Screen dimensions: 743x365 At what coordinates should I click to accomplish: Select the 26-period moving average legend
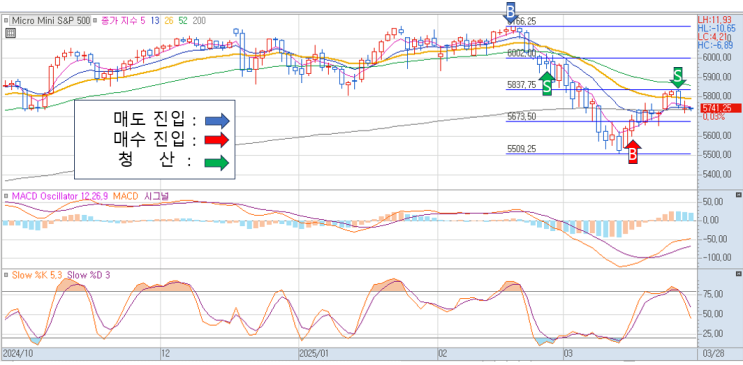(x=169, y=21)
